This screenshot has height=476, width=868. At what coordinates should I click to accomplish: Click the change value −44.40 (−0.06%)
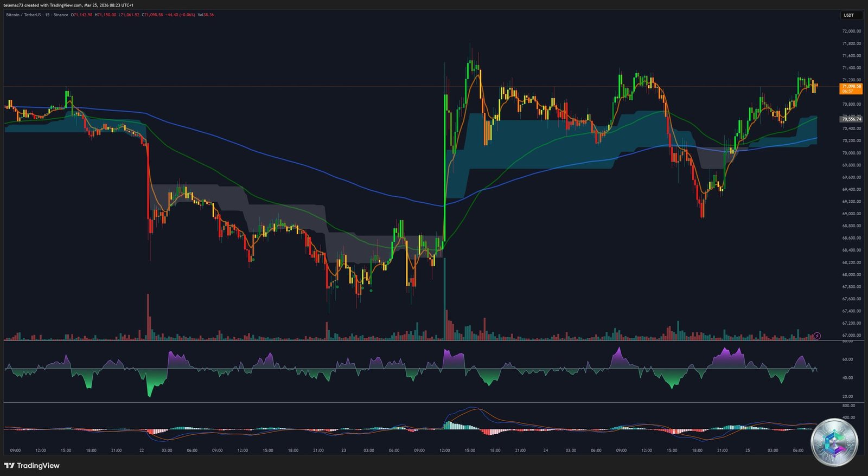coord(180,15)
